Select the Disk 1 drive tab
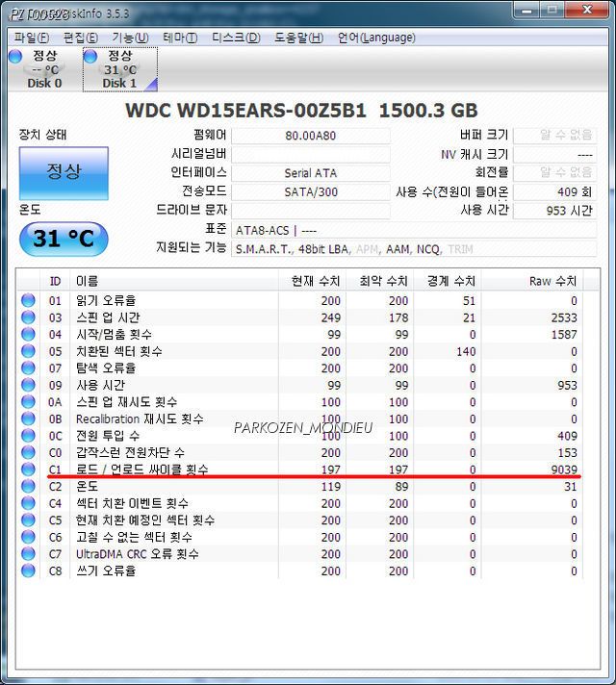Image resolution: width=616 pixels, height=685 pixels. 120,69
